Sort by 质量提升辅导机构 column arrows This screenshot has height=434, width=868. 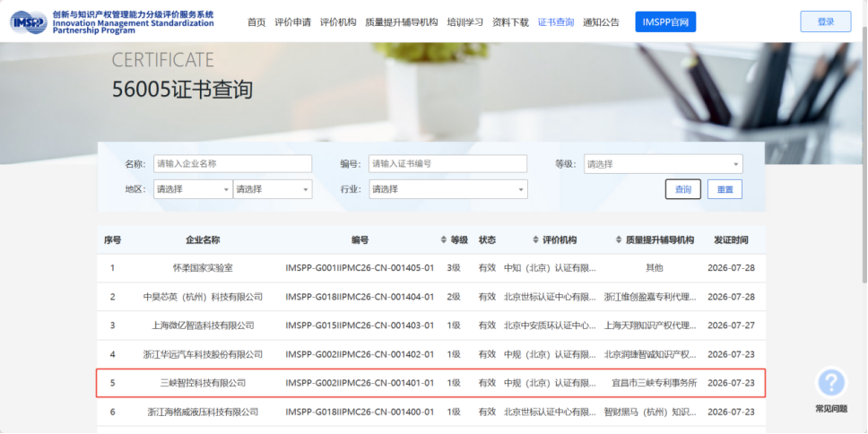click(619, 240)
